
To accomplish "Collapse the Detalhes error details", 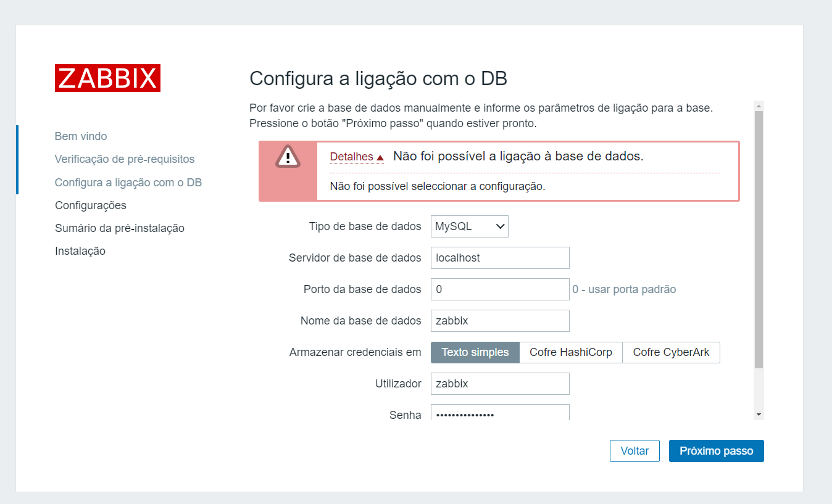I will tap(357, 157).
